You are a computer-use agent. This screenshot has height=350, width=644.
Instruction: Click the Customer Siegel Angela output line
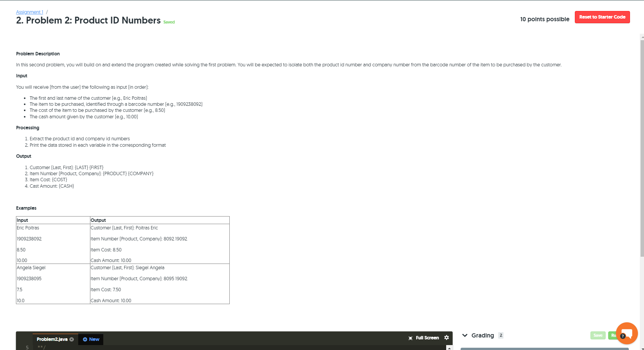[x=128, y=268]
